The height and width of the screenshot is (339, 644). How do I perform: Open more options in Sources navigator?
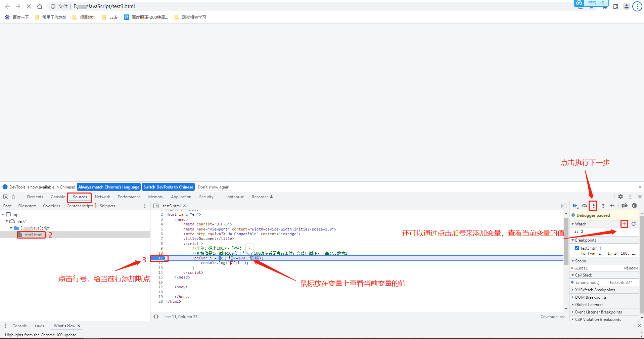coord(145,206)
